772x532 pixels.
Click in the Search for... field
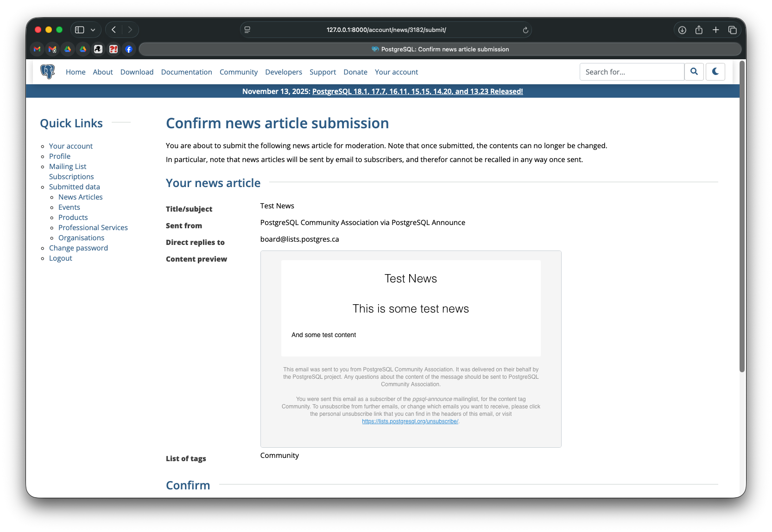[x=631, y=72]
